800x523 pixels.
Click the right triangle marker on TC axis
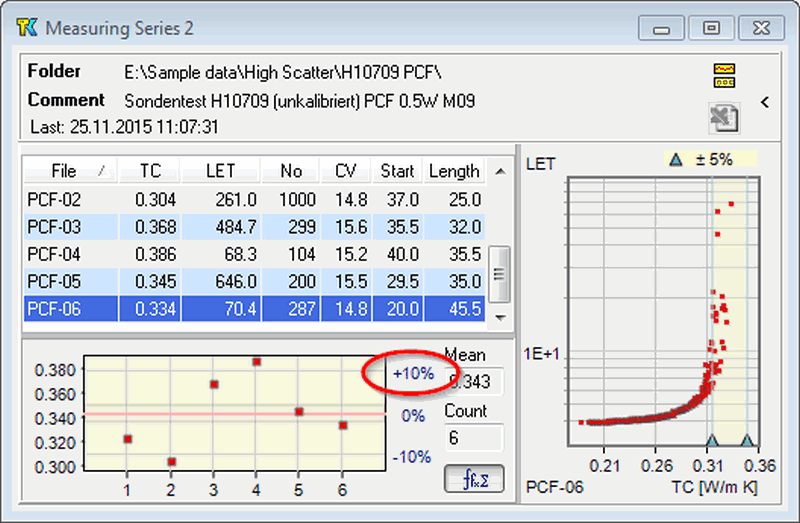[747, 440]
